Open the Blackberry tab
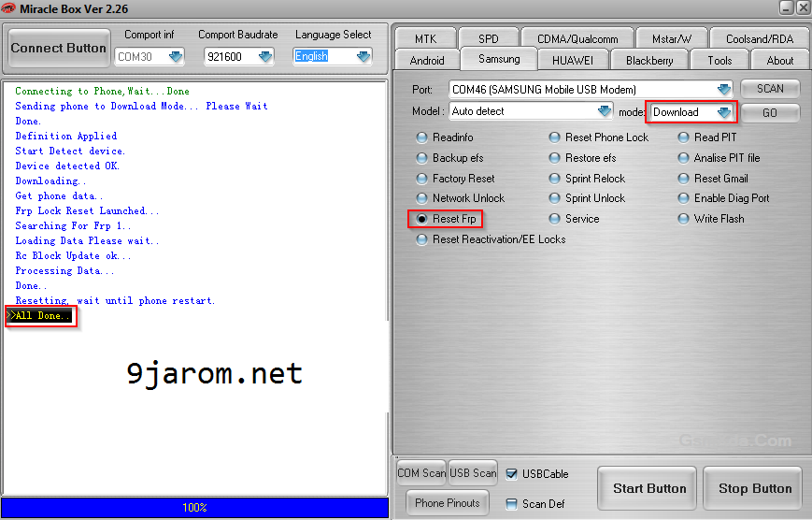This screenshot has width=812, height=520. [649, 60]
